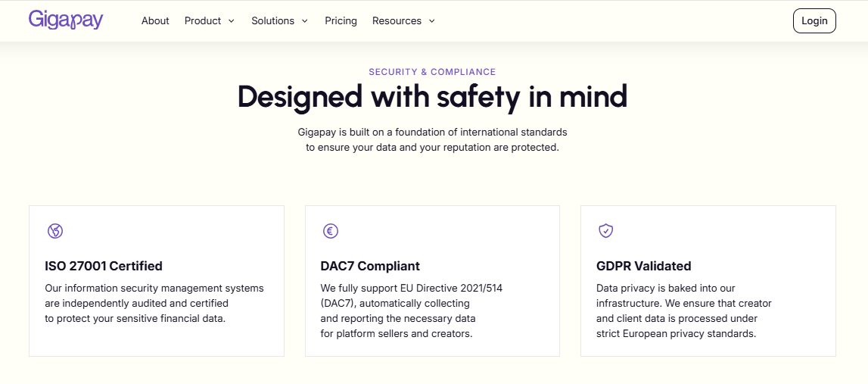
Task: Expand the Product dropdown chevron
Action: (x=232, y=21)
